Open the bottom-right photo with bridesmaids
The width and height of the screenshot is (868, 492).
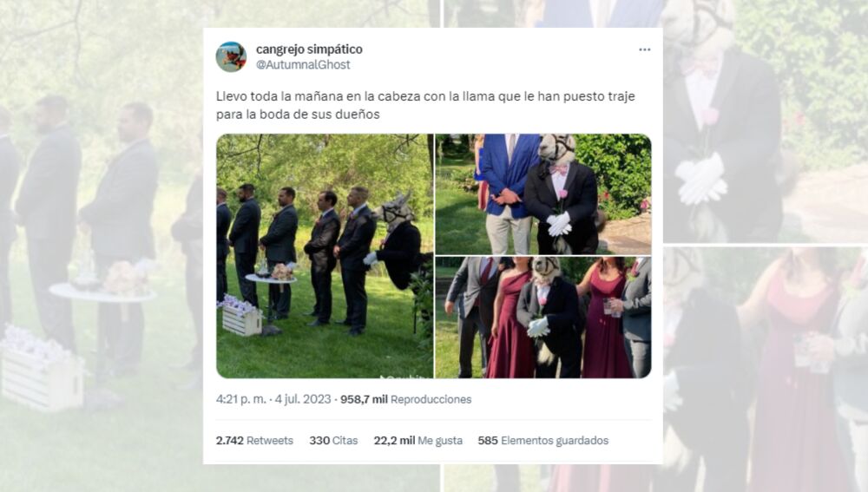[x=543, y=318]
